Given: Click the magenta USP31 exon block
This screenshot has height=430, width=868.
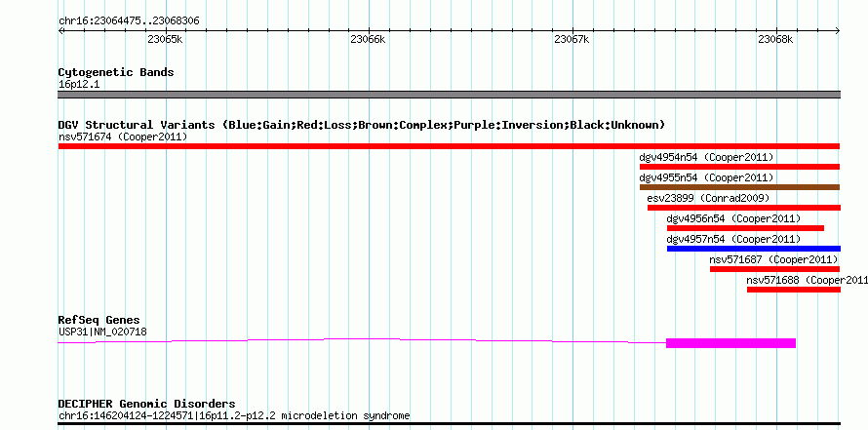Looking at the screenshot, I should pyautogui.click(x=730, y=343).
